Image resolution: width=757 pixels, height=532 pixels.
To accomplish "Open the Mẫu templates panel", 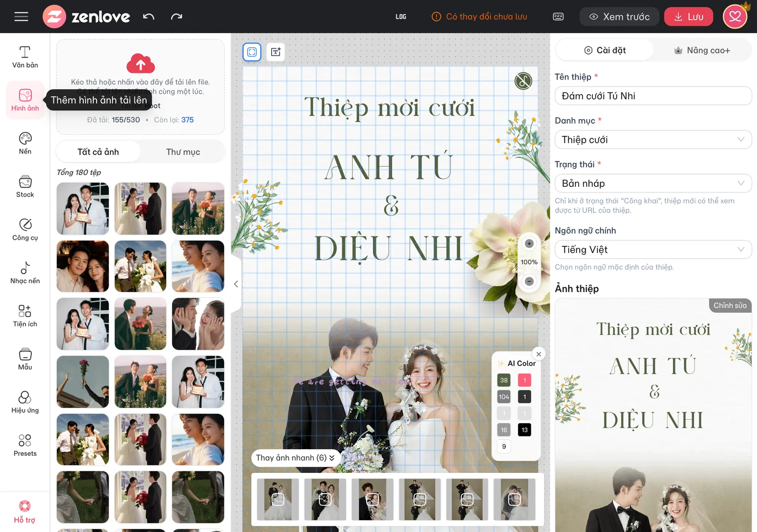I will [25, 359].
